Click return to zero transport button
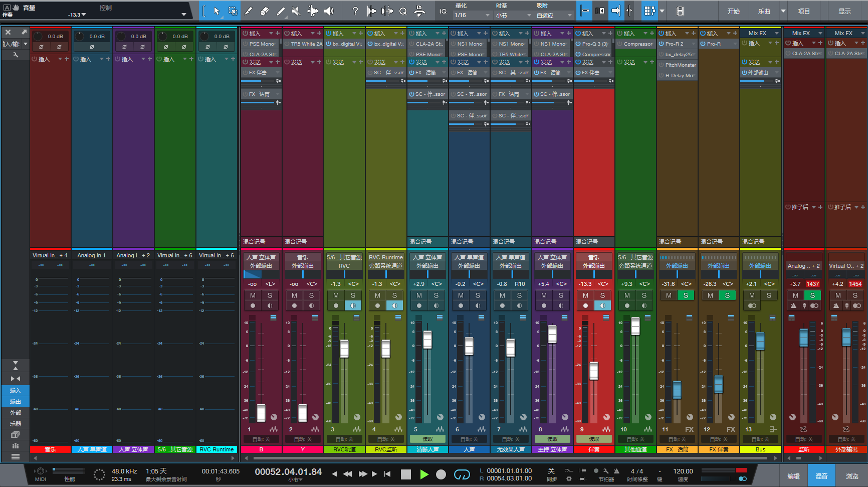The height and width of the screenshot is (487, 868). (x=387, y=474)
